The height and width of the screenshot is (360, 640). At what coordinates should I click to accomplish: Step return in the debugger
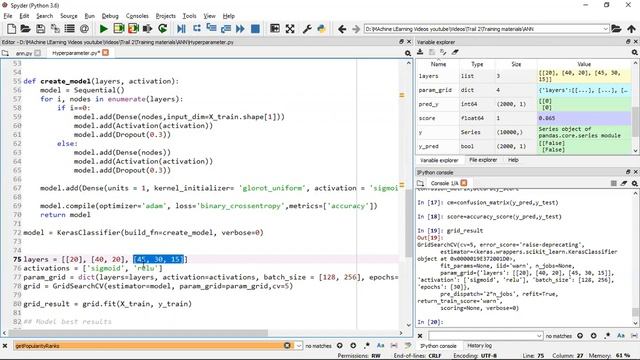pyautogui.click(x=226, y=29)
